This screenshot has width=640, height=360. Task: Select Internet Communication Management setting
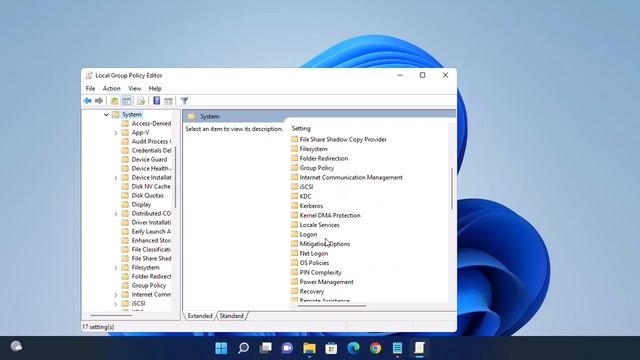click(351, 177)
